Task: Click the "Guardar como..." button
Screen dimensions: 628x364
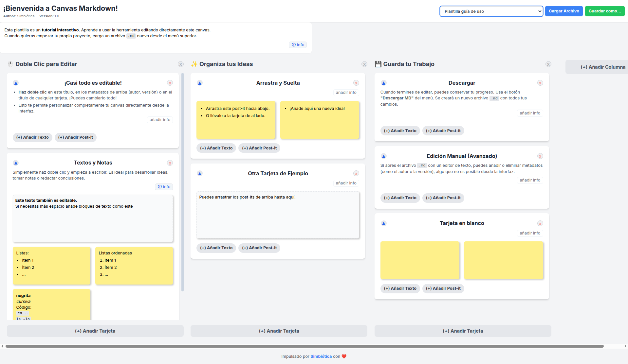Action: [604, 11]
